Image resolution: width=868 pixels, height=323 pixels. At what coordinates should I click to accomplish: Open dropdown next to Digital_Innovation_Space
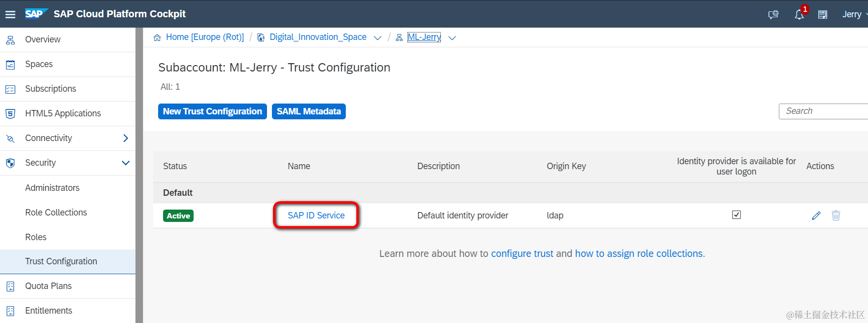[x=378, y=38]
